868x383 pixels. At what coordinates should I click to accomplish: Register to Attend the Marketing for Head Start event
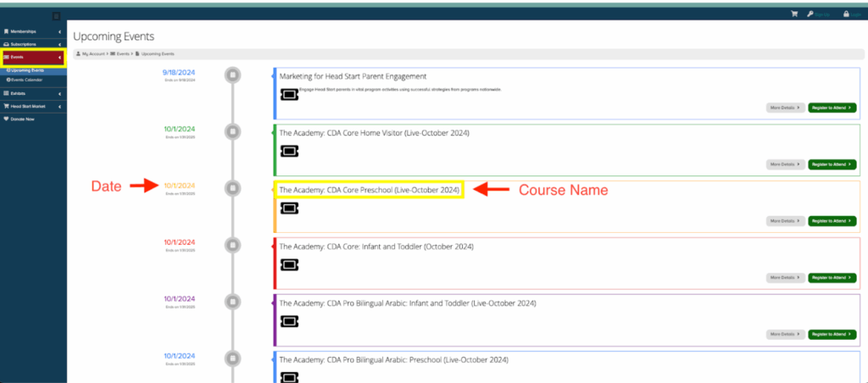coord(832,108)
